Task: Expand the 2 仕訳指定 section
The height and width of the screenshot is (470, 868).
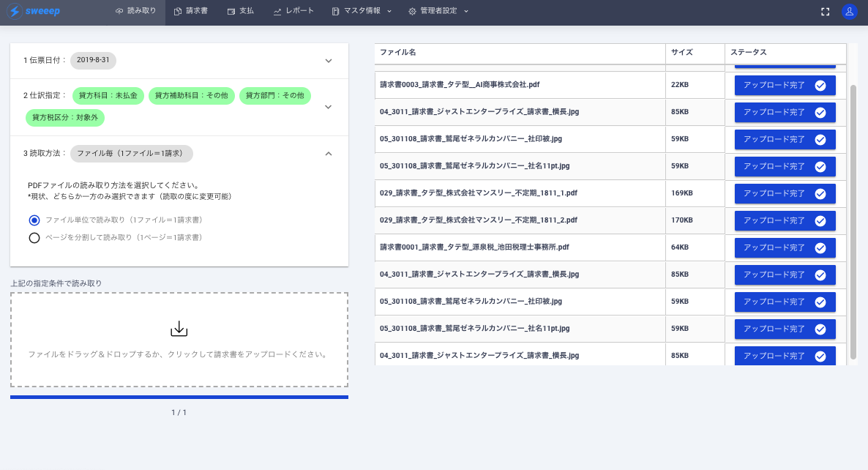Action: pyautogui.click(x=329, y=107)
